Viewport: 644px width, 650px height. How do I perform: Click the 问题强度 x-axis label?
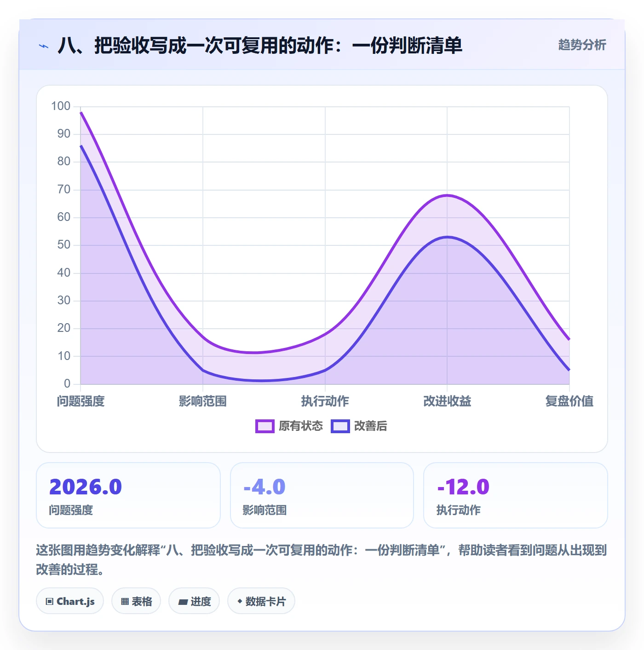click(81, 401)
